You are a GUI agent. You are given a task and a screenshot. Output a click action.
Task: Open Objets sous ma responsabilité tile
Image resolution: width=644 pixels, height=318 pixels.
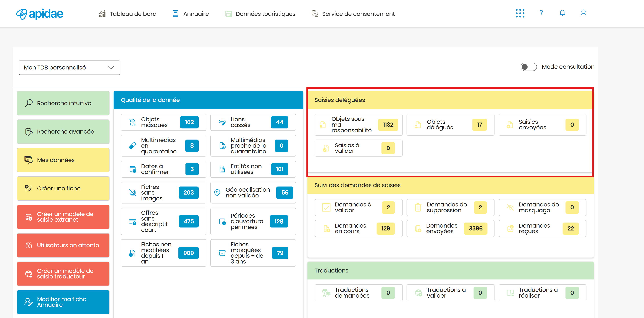point(358,125)
